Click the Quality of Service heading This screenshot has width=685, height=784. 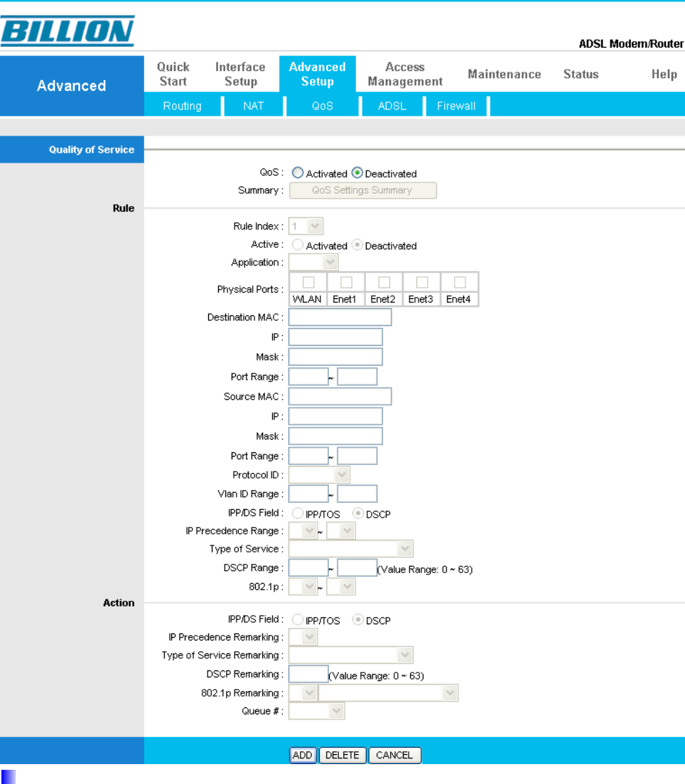click(x=92, y=150)
